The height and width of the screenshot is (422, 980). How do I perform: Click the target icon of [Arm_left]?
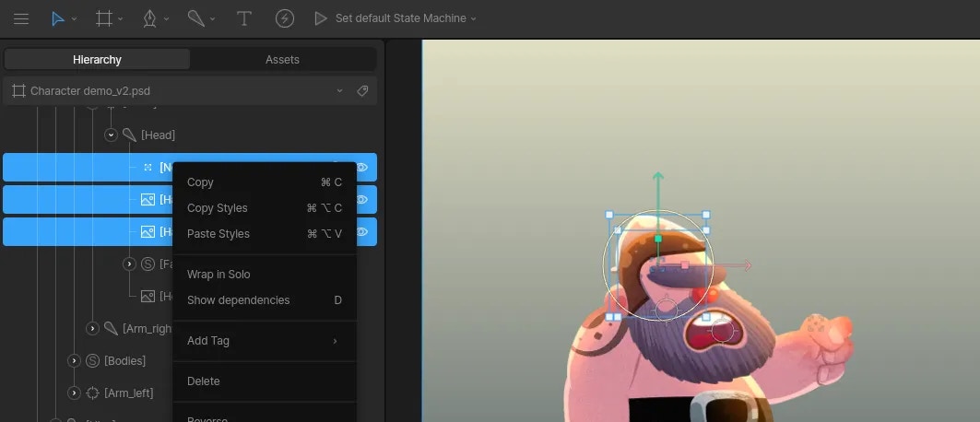click(92, 393)
